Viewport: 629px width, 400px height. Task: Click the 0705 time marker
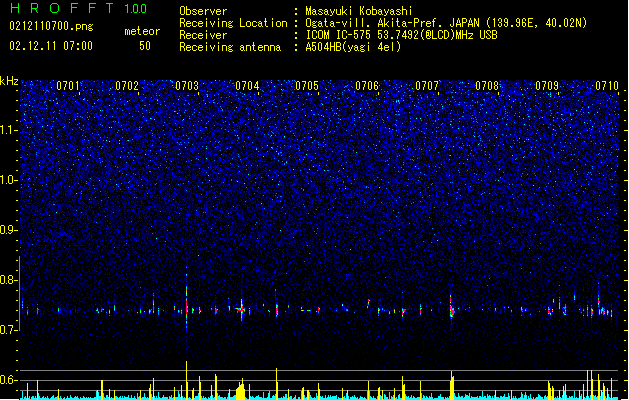click(307, 86)
